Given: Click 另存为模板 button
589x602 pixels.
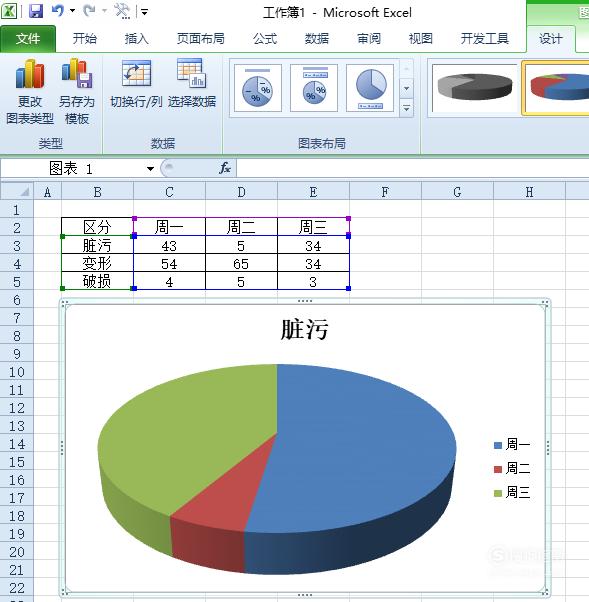Looking at the screenshot, I should click(x=77, y=92).
